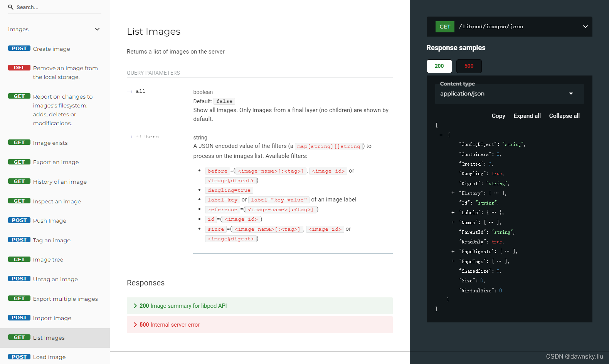609x364 pixels.
Task: Open the Image exists entry
Action: pos(55,143)
